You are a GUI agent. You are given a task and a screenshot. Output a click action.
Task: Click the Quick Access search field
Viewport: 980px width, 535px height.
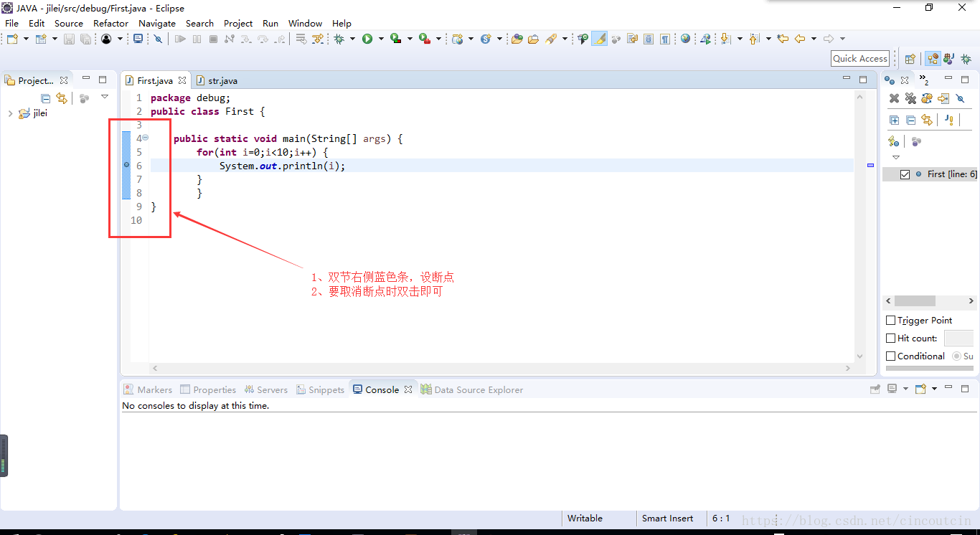(x=860, y=59)
